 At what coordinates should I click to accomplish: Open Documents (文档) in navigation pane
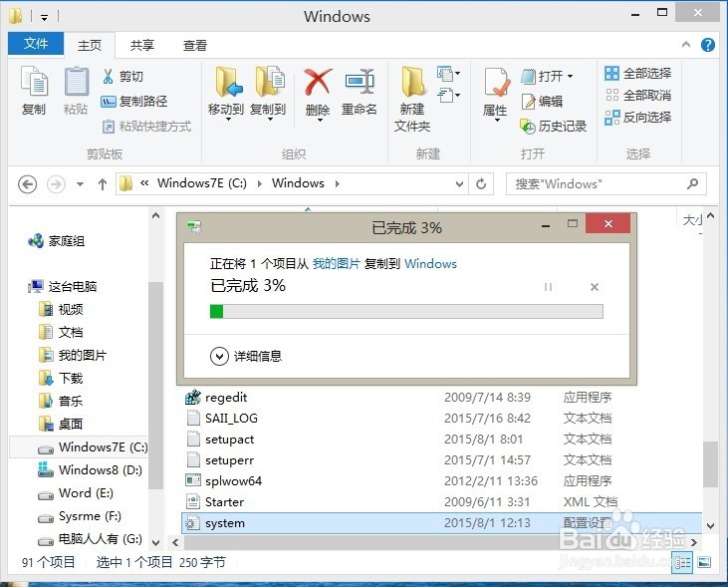pos(61,332)
